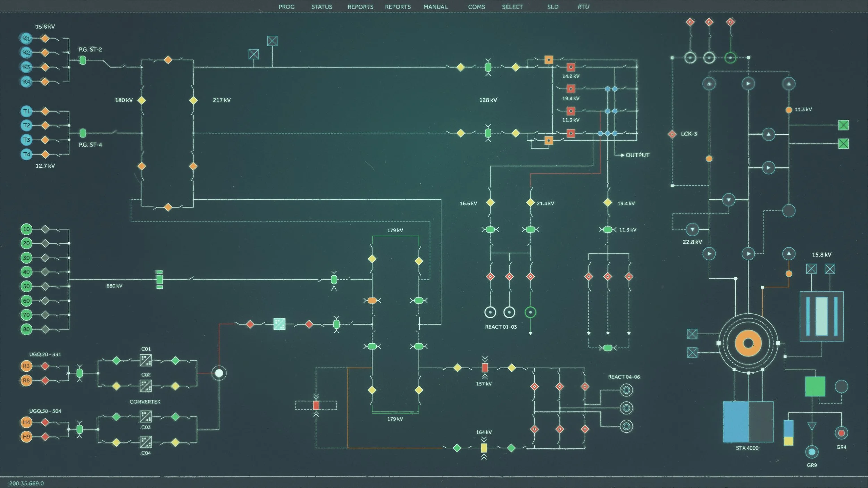Image resolution: width=868 pixels, height=488 pixels.
Task: Select the orange generator ring above STX 4000
Action: coord(748,344)
